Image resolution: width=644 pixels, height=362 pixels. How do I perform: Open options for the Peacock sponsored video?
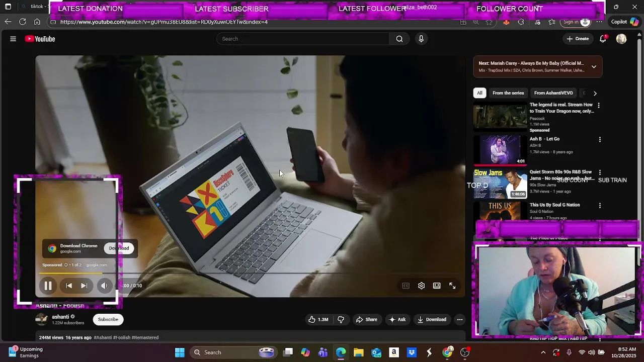(x=598, y=105)
